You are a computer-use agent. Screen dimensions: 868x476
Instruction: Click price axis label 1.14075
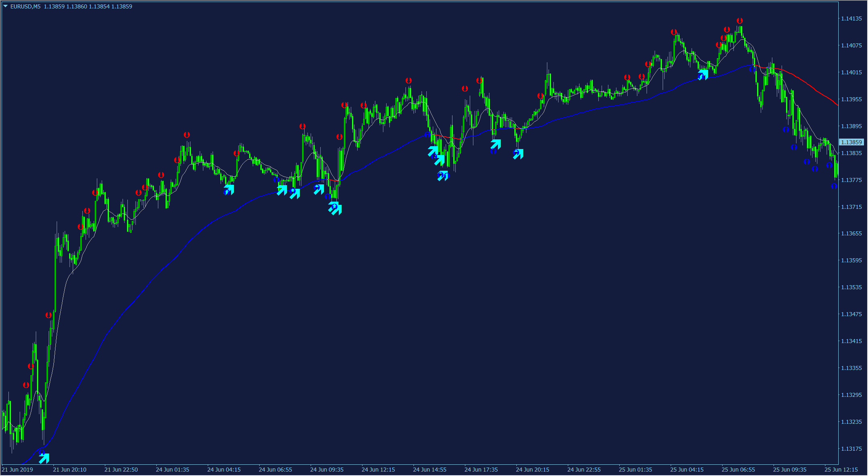pyautogui.click(x=852, y=45)
